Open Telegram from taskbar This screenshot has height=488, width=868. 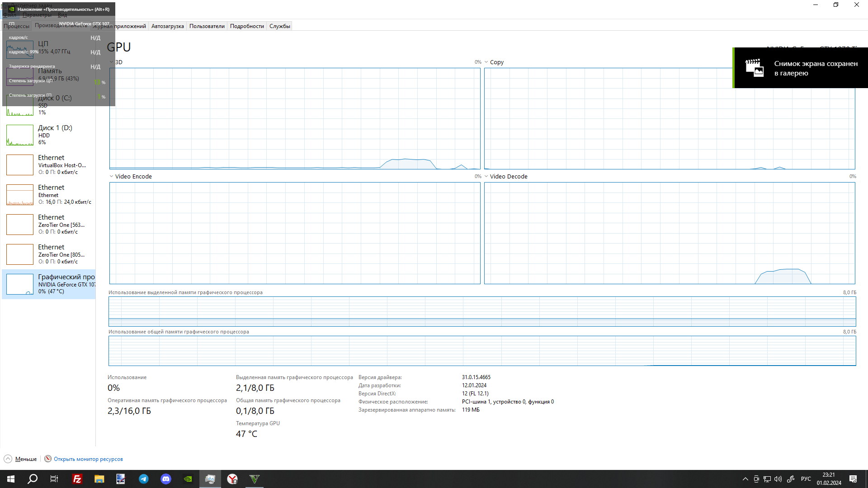144,479
